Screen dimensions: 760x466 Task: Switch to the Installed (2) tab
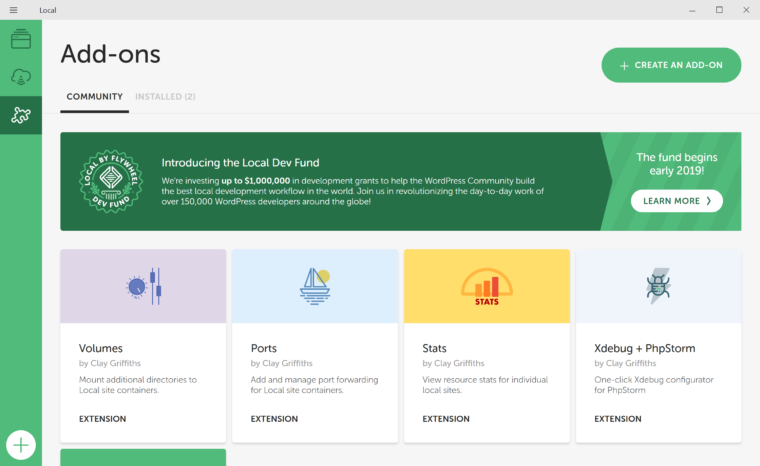click(x=165, y=96)
